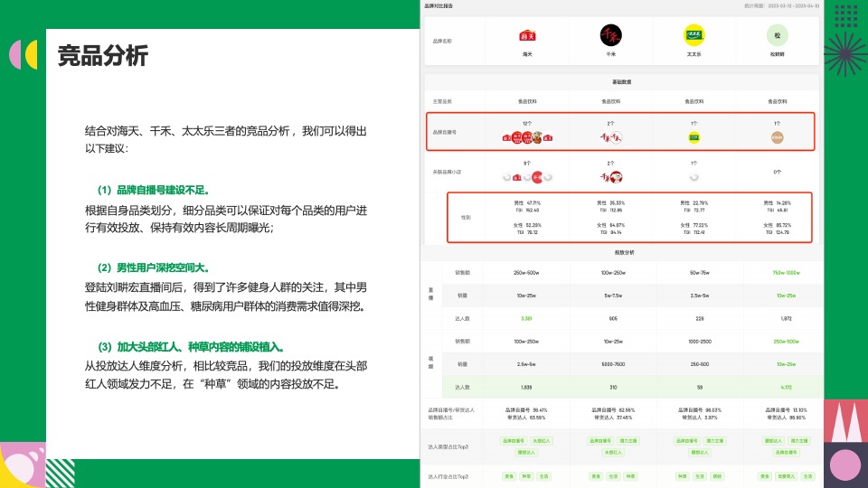Click the 100w-250w live sales for 千禾
Viewport: 868px width, 488px height.
coord(613,273)
